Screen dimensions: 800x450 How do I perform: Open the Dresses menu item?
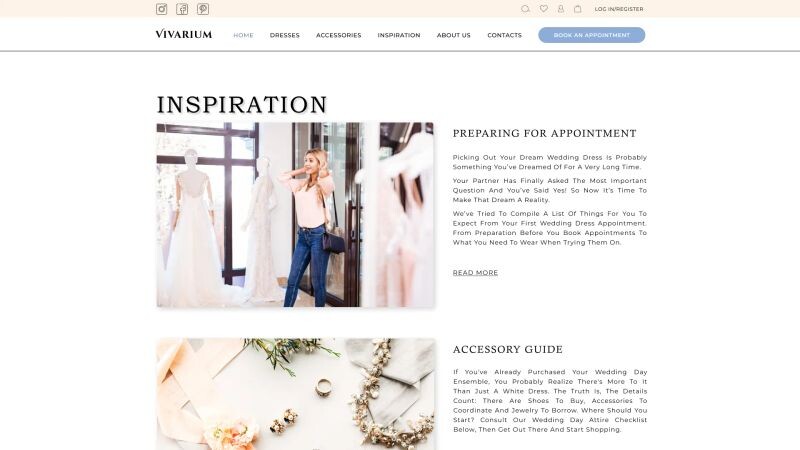[x=285, y=35]
